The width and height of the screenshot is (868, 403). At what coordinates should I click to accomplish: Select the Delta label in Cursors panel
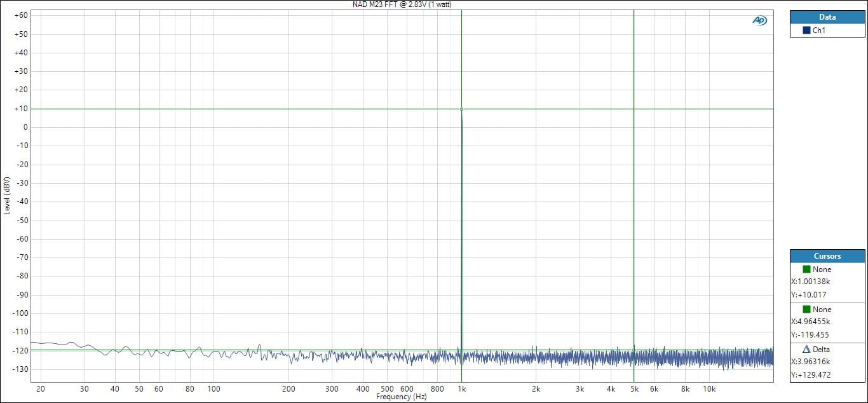(821, 350)
